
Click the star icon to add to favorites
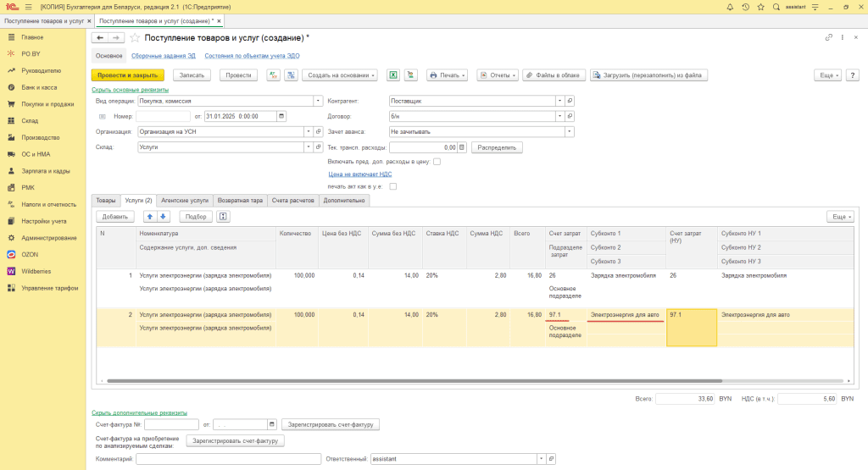[135, 38]
